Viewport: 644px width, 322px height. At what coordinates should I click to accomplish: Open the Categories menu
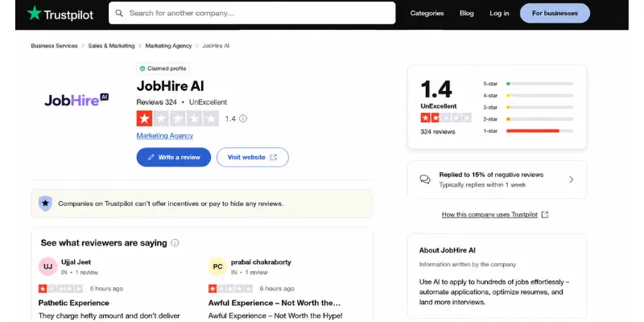(x=427, y=13)
